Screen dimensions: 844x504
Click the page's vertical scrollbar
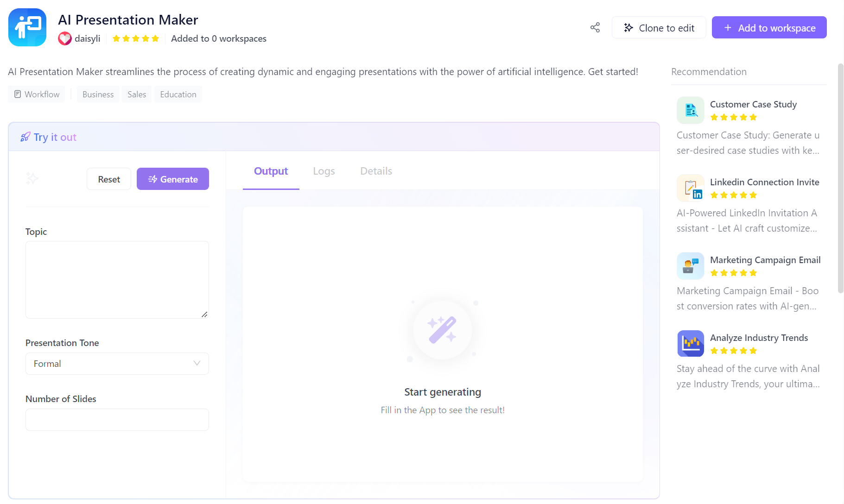click(840, 178)
